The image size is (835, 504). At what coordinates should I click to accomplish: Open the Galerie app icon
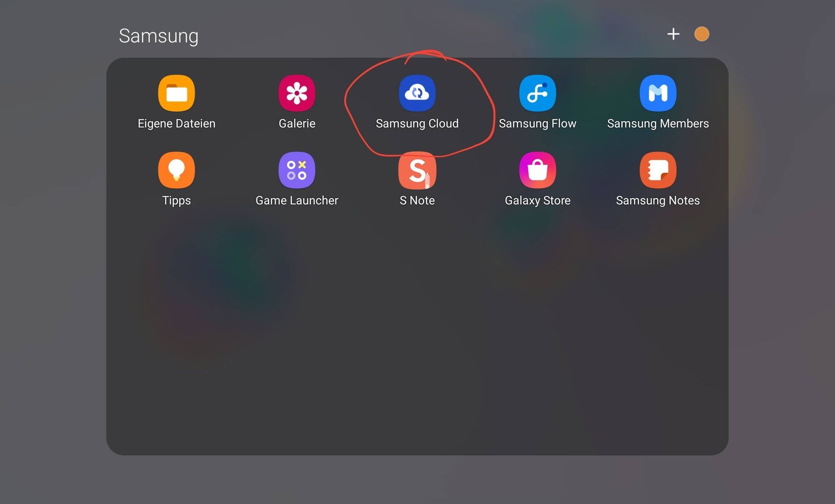coord(297,93)
